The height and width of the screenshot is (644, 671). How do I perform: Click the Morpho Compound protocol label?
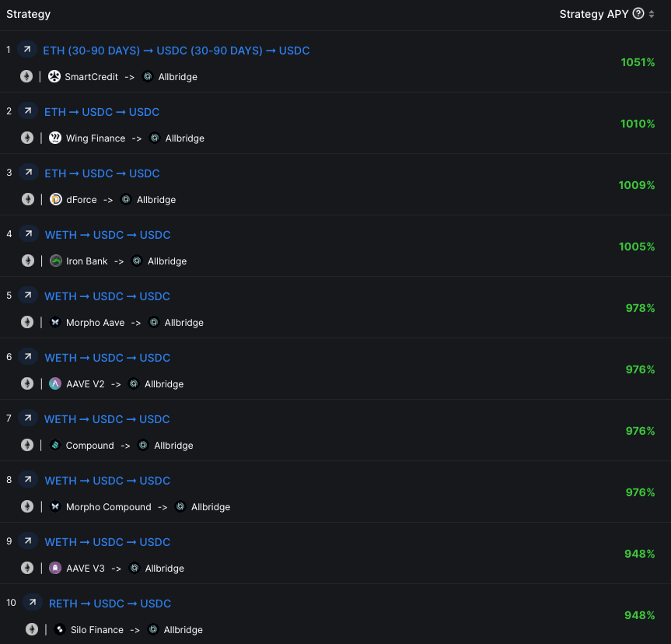(x=108, y=507)
